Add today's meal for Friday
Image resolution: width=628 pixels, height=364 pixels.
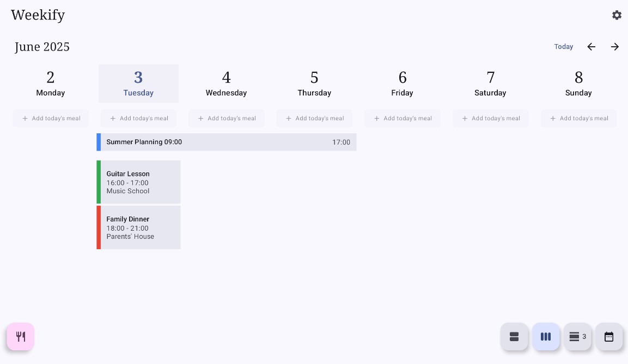click(x=403, y=119)
